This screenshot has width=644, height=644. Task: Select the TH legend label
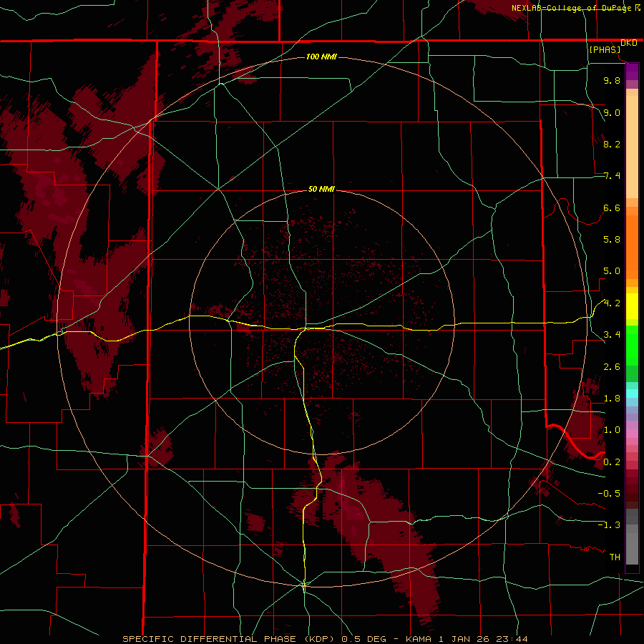(x=615, y=557)
